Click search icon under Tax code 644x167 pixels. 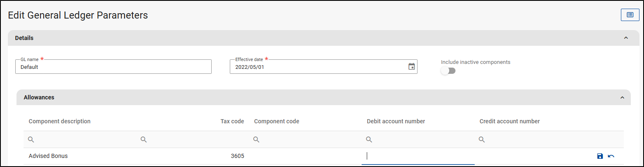click(x=144, y=140)
